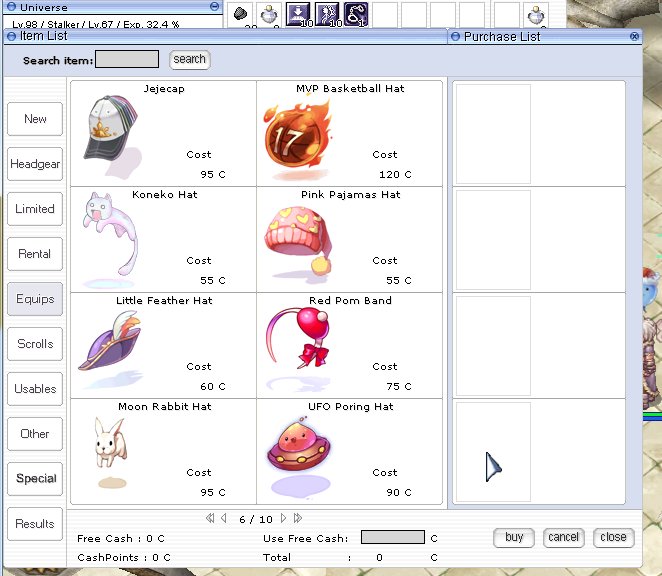662x576 pixels.
Task: Click the 60 C cost value
Action: click(213, 386)
